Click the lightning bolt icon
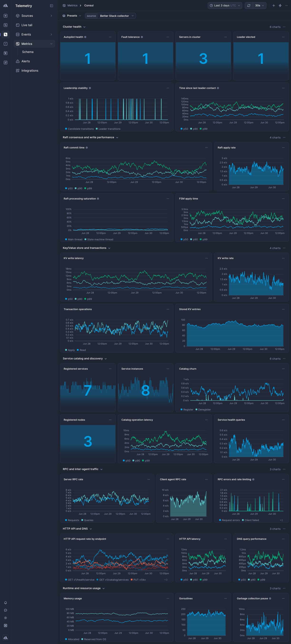The image size is (291, 644). 280,5
